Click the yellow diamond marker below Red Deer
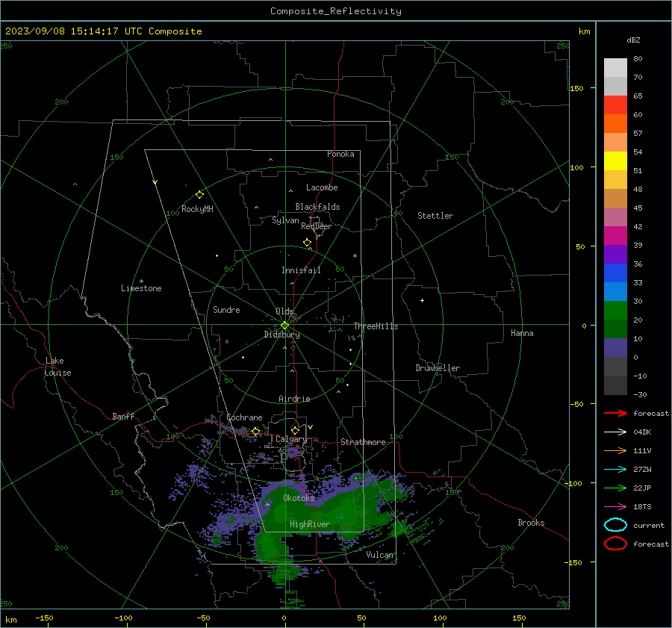The height and width of the screenshot is (628, 672). pyautogui.click(x=308, y=243)
